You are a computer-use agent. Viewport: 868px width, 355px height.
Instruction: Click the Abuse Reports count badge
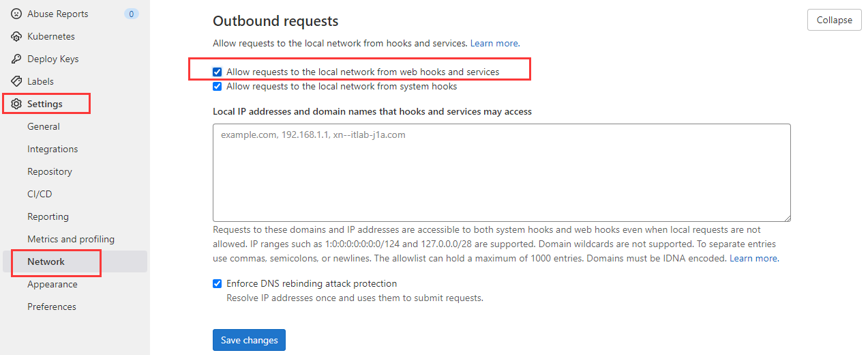point(132,14)
